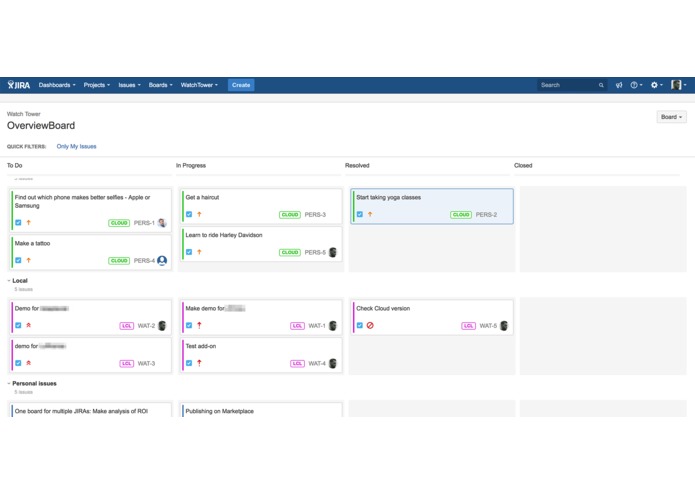
Task: Open the Projects menu
Action: [x=97, y=85]
